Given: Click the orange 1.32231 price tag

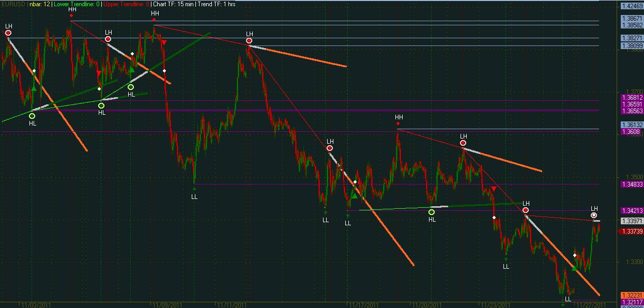Looking at the screenshot, I should pos(632,294).
